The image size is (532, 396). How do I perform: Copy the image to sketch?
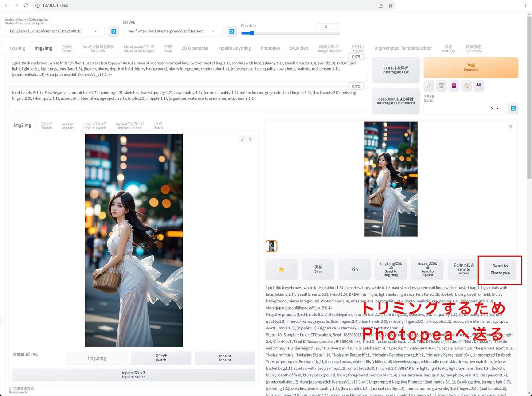(161, 358)
